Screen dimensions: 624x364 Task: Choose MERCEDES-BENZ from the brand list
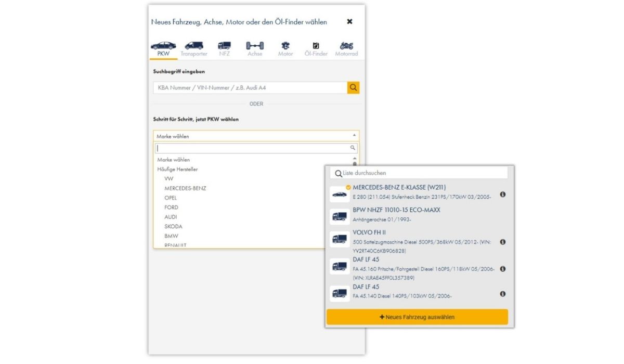[x=185, y=188]
